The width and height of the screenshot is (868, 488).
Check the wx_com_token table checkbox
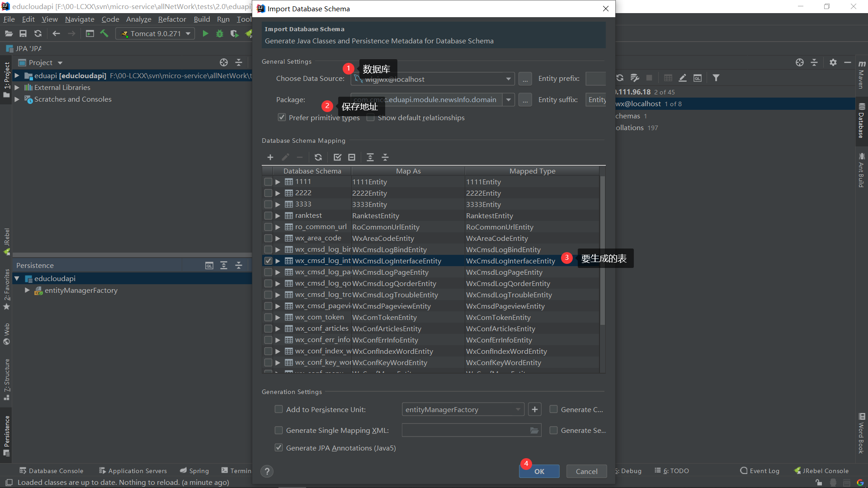[x=268, y=317]
